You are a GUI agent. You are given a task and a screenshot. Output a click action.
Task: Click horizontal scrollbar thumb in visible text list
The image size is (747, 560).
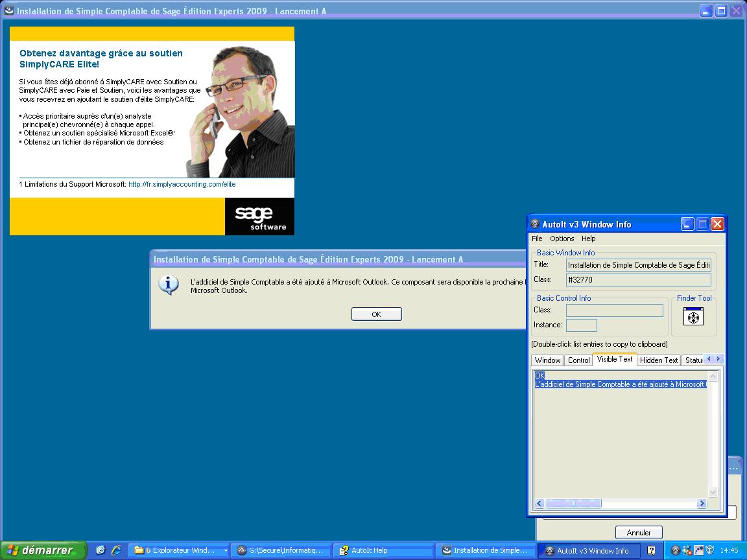573,503
